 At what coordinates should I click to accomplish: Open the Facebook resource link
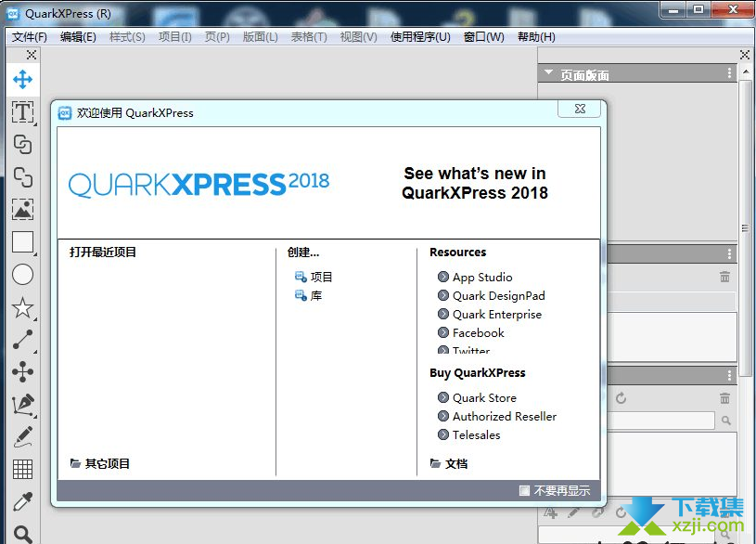[479, 332]
